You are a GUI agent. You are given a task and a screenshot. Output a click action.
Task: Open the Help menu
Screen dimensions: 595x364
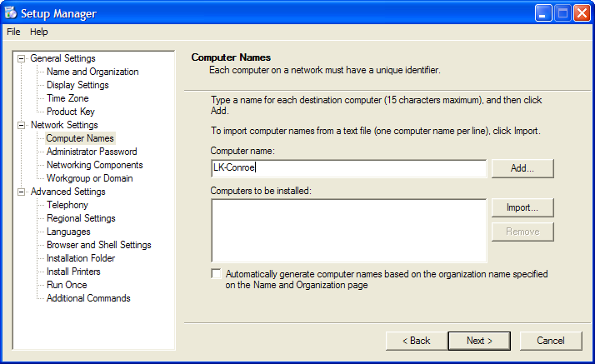(39, 32)
